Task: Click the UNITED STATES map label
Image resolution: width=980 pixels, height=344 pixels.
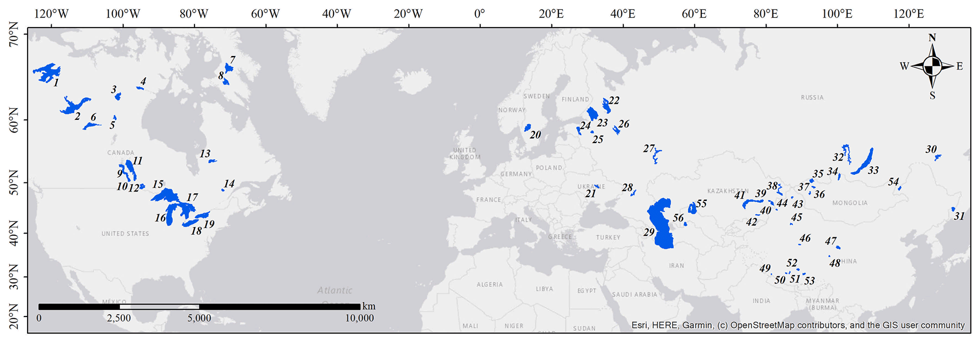Action: [125, 234]
